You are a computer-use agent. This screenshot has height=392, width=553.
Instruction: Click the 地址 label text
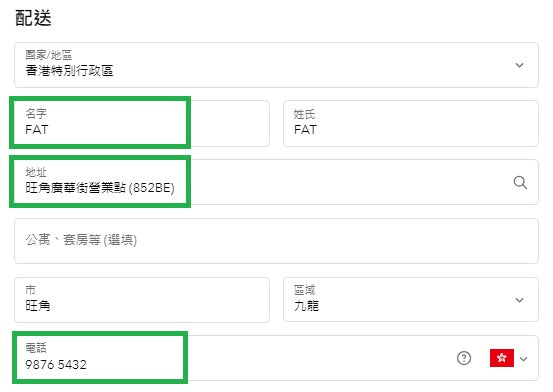pos(36,172)
